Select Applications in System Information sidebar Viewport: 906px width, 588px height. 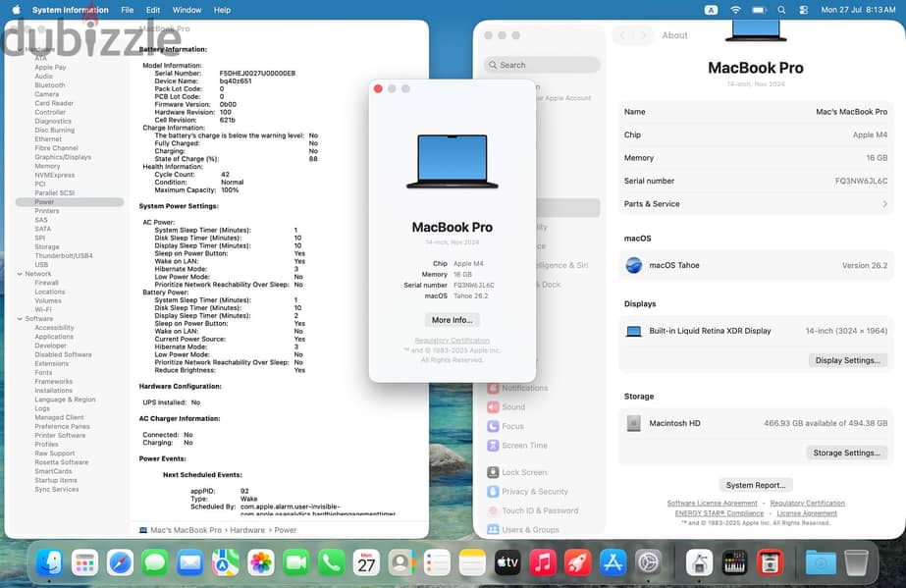(x=54, y=337)
